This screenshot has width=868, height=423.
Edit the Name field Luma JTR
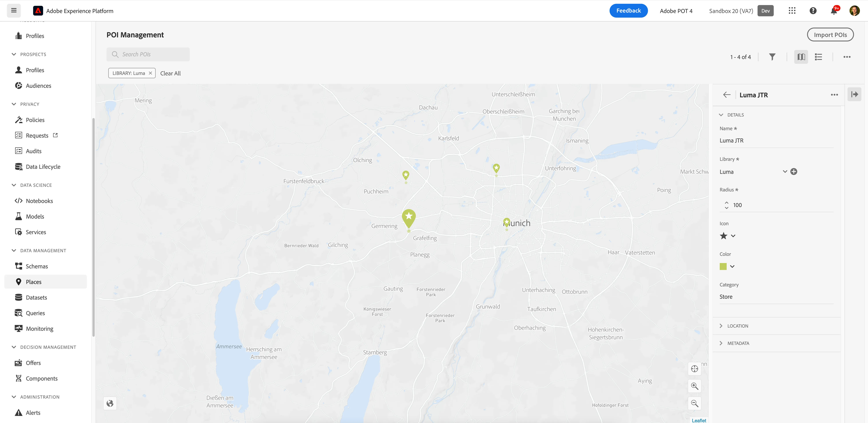pos(776,141)
